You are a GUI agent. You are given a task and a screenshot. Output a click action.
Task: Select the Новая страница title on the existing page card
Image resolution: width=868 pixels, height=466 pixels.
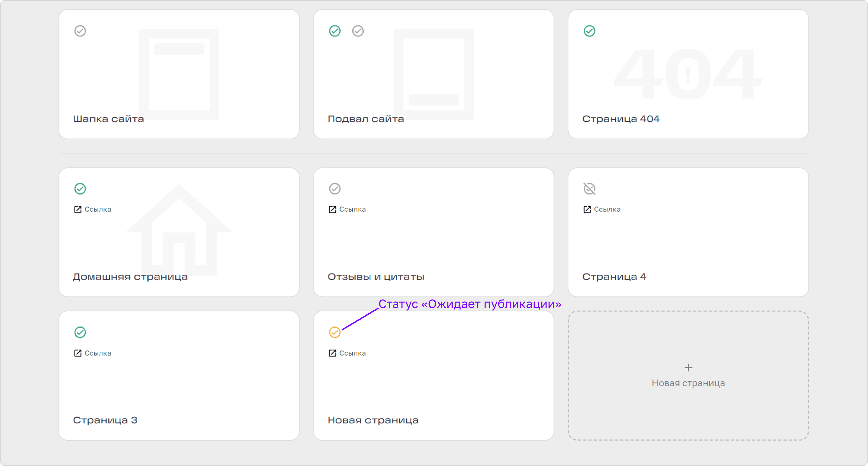(373, 420)
